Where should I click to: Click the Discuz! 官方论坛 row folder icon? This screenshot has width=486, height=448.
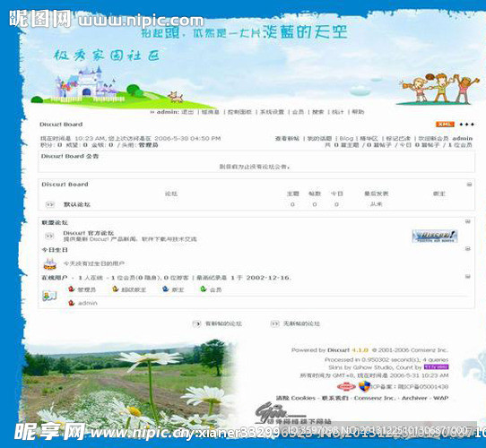49,236
